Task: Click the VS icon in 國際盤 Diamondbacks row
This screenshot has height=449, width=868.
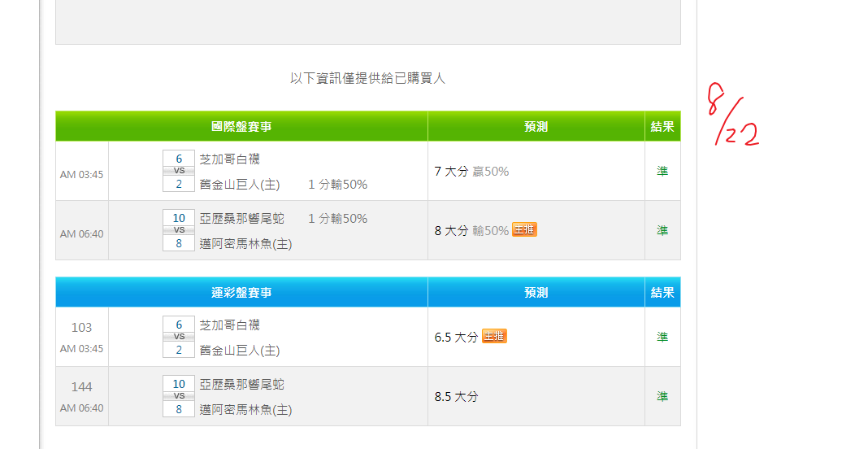Action: 179,230
